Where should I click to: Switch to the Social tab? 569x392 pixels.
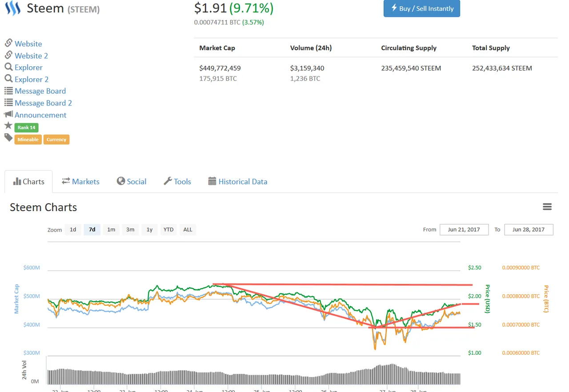pyautogui.click(x=132, y=181)
